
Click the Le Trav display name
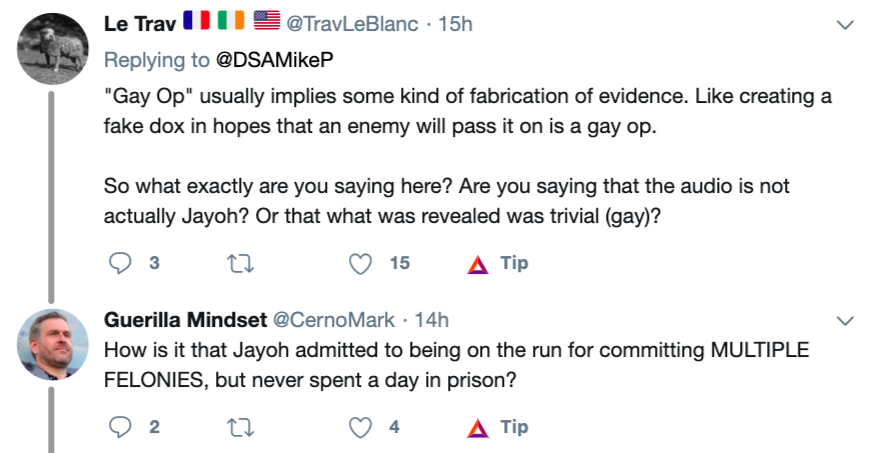click(x=140, y=23)
